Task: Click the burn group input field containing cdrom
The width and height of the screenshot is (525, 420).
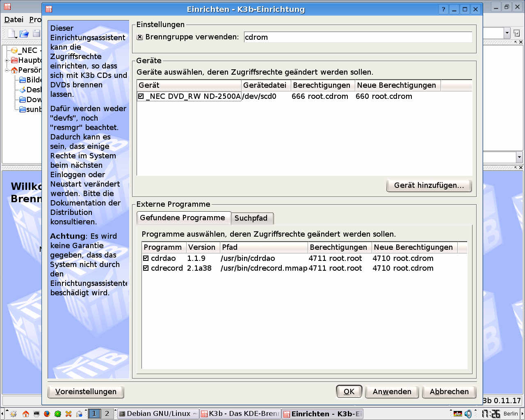Action: [358, 37]
